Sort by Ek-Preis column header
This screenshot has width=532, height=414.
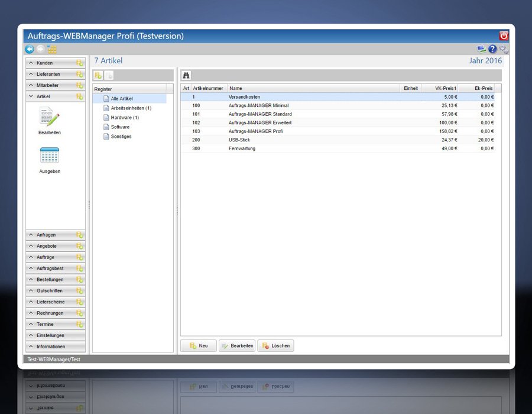tap(476, 88)
